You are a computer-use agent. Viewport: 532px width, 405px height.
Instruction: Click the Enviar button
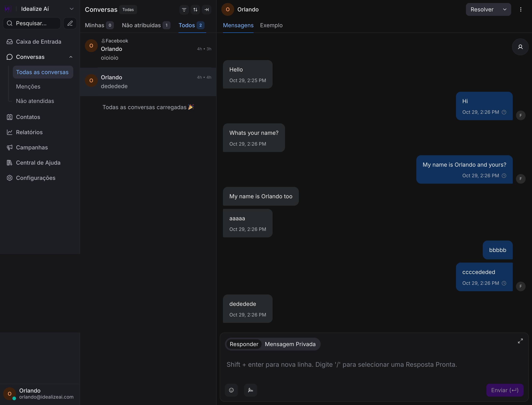(x=505, y=390)
